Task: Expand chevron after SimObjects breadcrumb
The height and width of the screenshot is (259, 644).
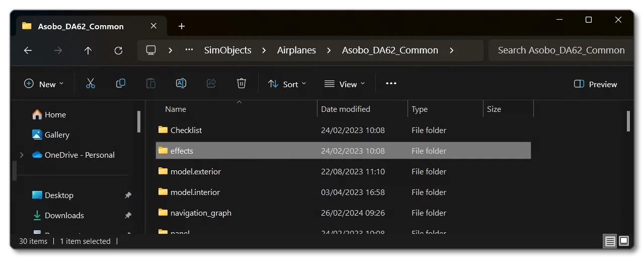Action: pos(264,50)
